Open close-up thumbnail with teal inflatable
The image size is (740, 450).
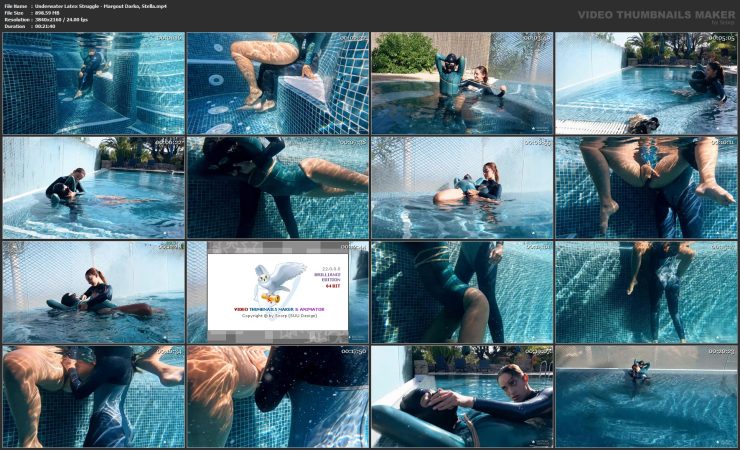click(461, 395)
